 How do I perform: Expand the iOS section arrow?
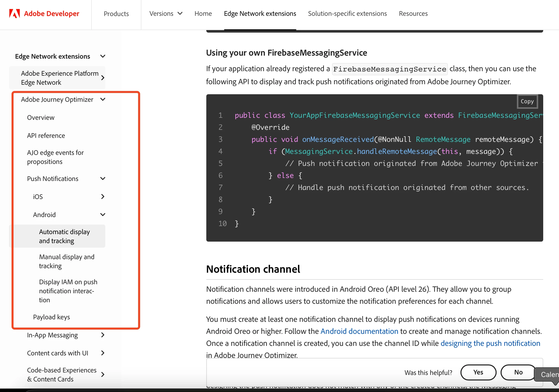coord(103,197)
